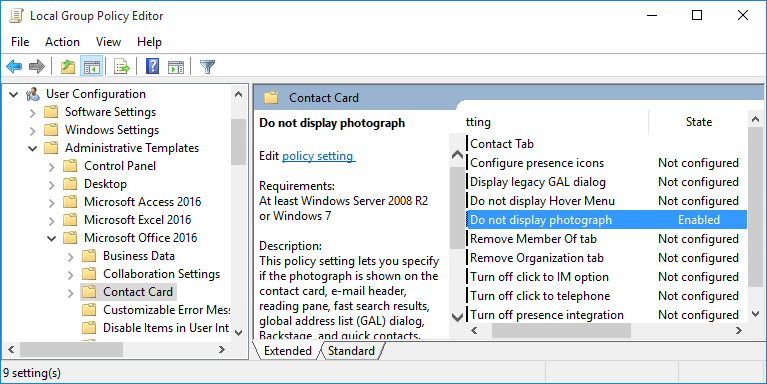The height and width of the screenshot is (384, 767).
Task: Click the Filter funnel toolbar icon
Action: tap(207, 67)
